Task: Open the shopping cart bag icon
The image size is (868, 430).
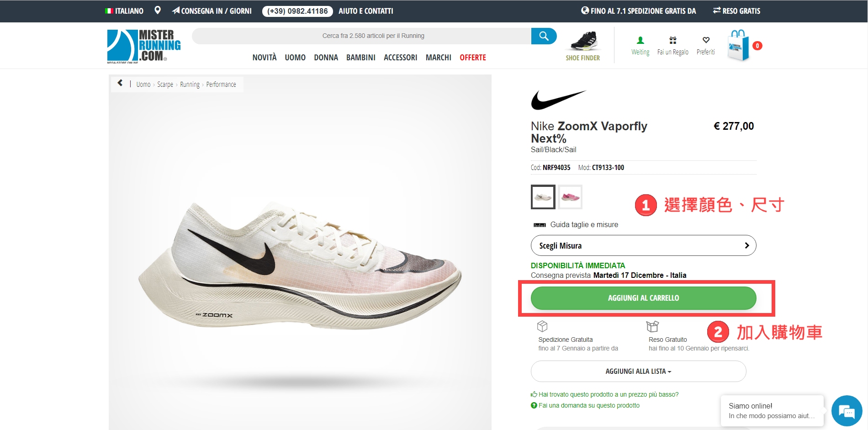Action: 738,46
